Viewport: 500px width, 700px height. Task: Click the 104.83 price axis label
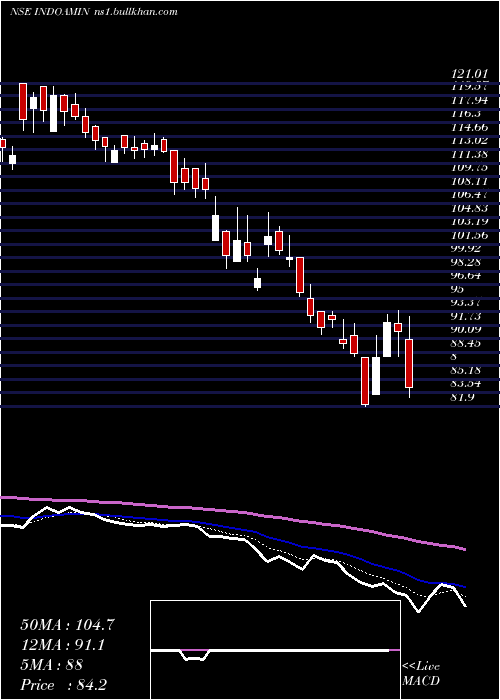(469, 208)
